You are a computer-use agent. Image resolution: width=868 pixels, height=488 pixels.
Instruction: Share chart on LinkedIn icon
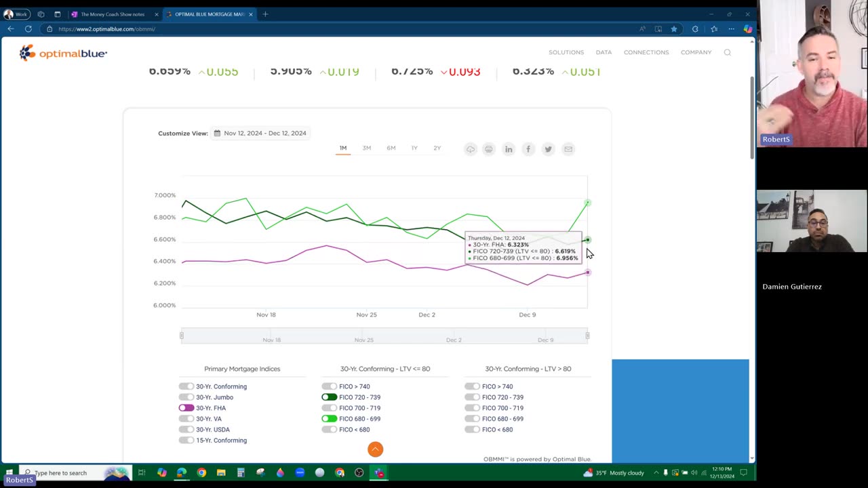pos(509,149)
